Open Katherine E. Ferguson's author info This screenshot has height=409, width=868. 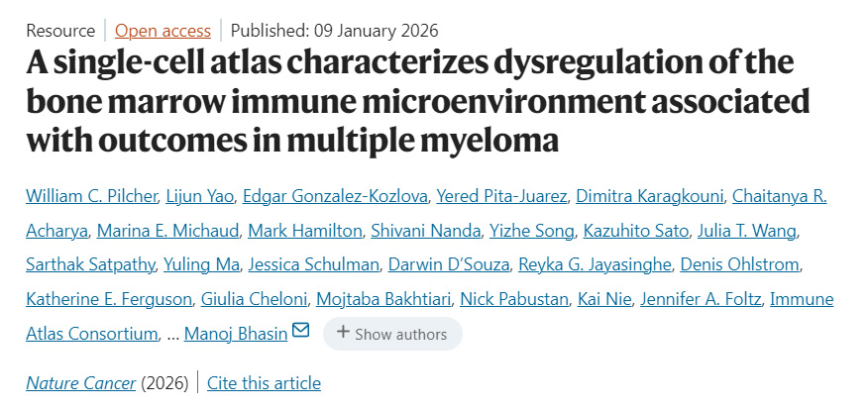tap(108, 299)
